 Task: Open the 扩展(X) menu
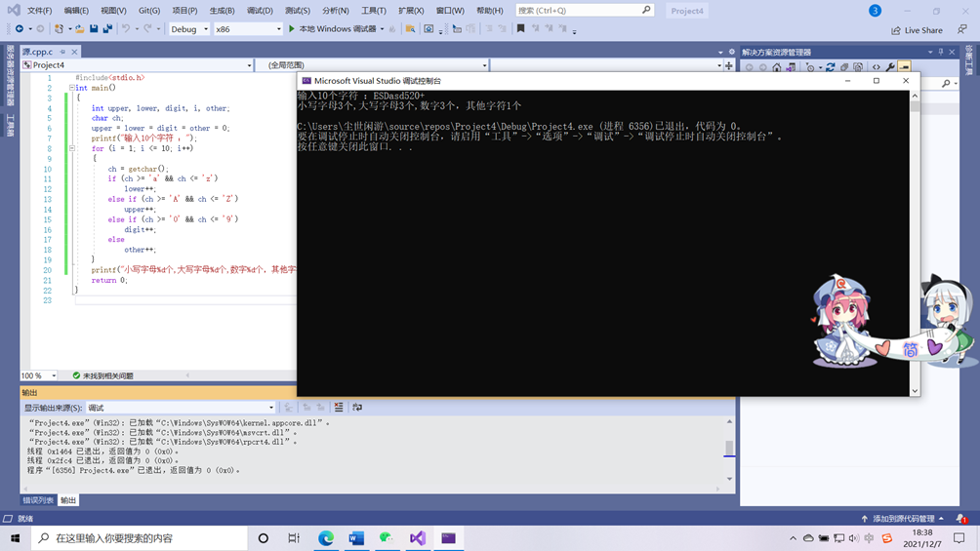click(x=411, y=11)
